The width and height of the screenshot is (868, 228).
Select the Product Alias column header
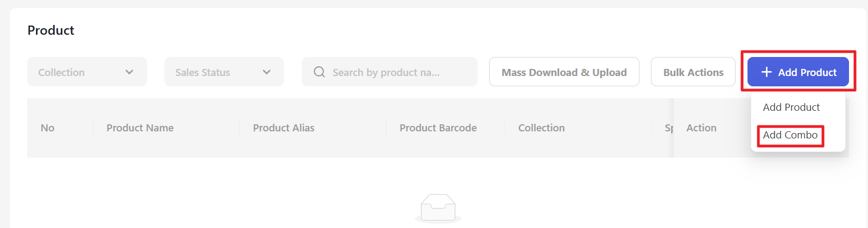tap(283, 128)
